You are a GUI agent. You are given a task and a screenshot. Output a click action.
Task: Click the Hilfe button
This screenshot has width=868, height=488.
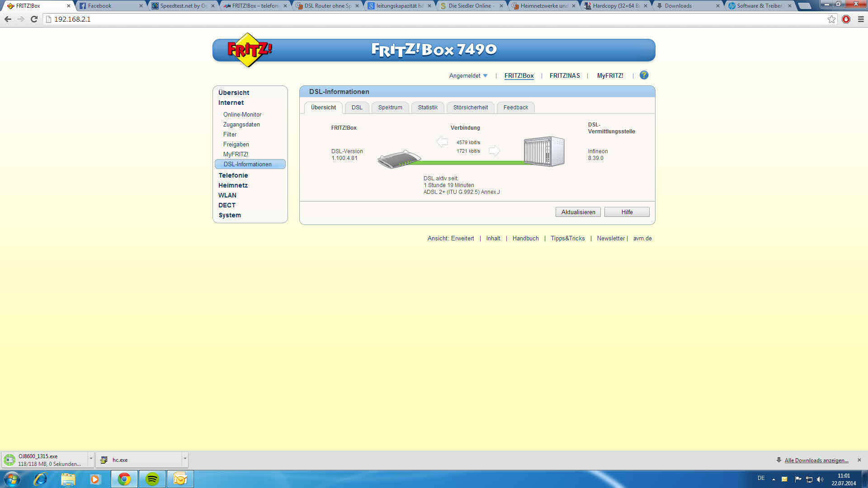(627, 212)
